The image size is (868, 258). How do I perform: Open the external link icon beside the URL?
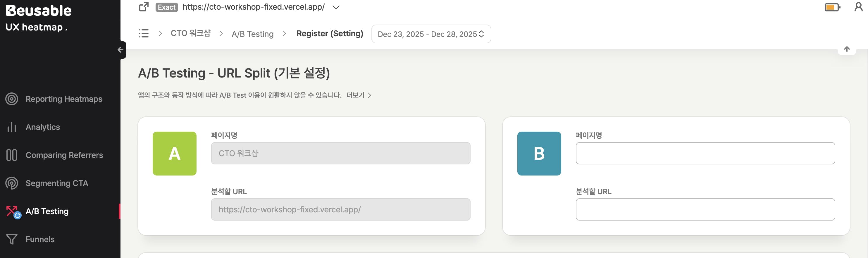click(144, 7)
